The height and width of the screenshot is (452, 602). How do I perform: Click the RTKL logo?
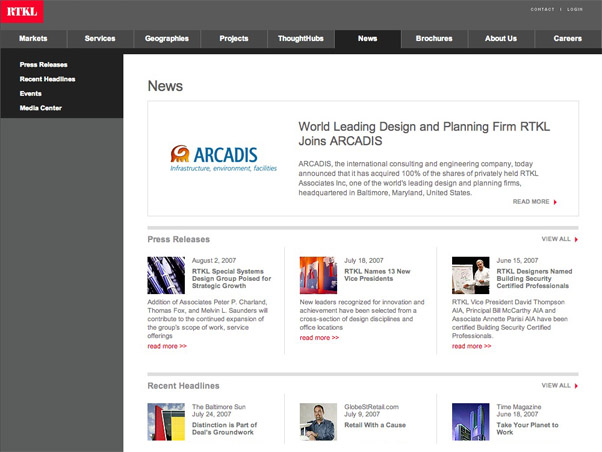click(x=22, y=12)
